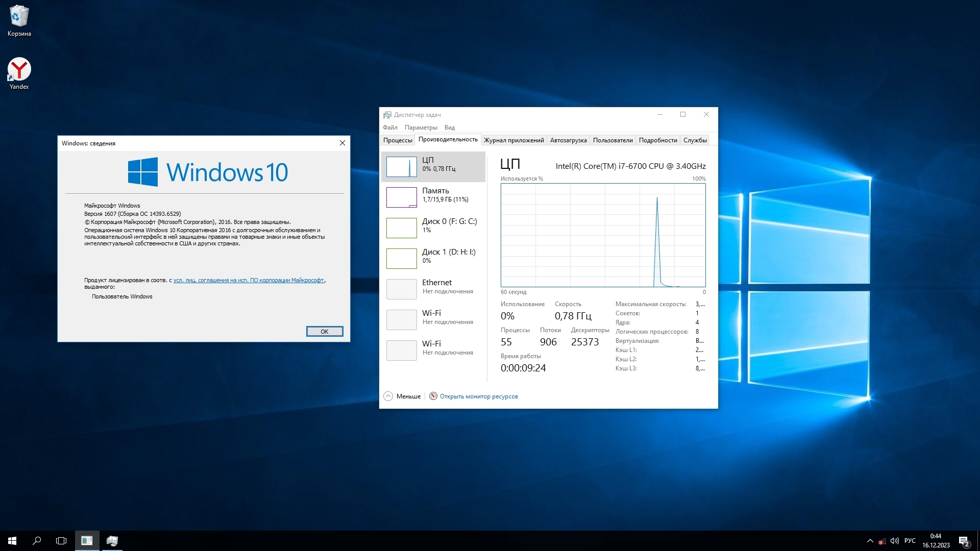Open the Windows Start menu

click(x=12, y=541)
